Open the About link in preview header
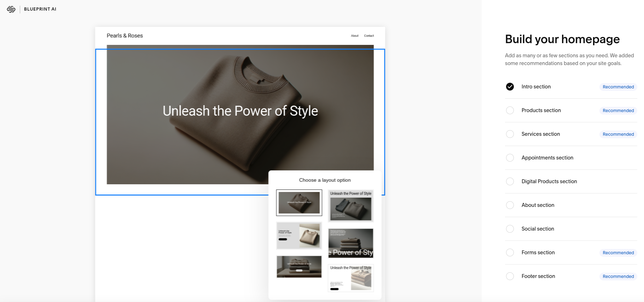Image resolution: width=644 pixels, height=302 pixels. point(354,36)
